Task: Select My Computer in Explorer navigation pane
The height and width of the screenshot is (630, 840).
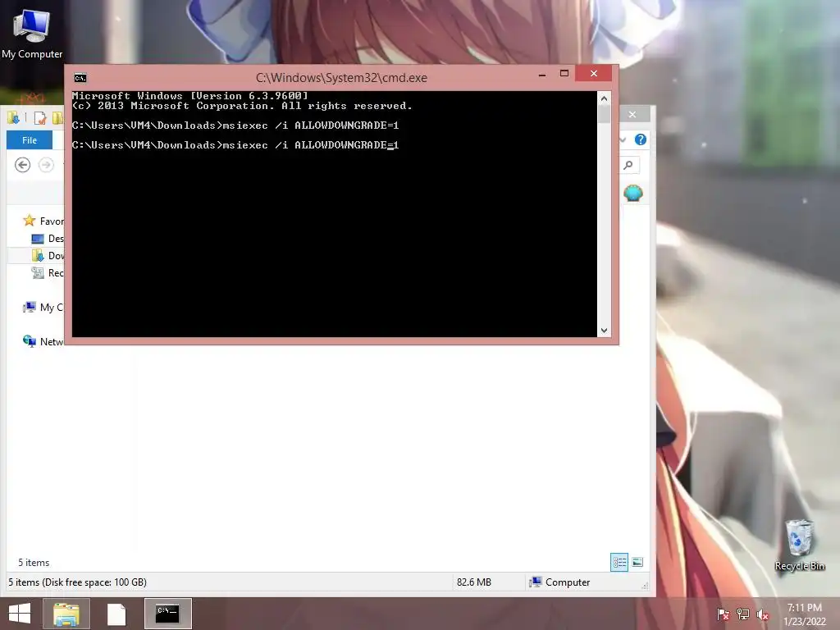Action: click(x=43, y=307)
